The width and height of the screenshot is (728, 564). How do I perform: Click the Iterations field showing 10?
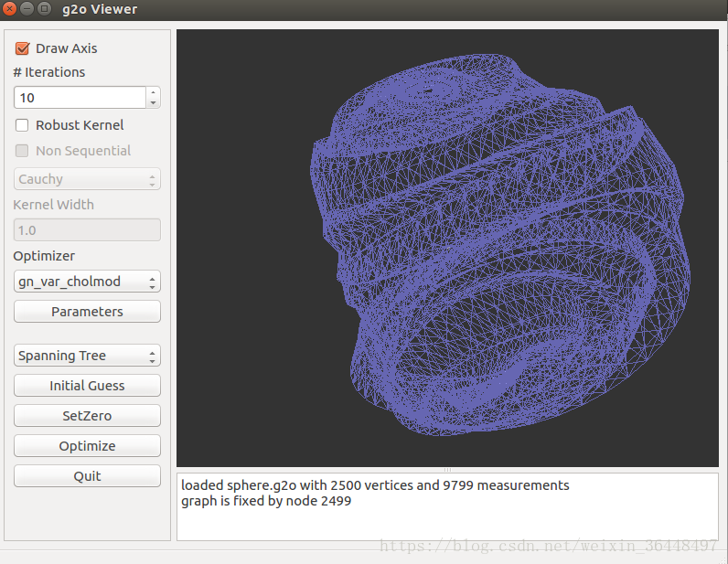click(x=80, y=98)
